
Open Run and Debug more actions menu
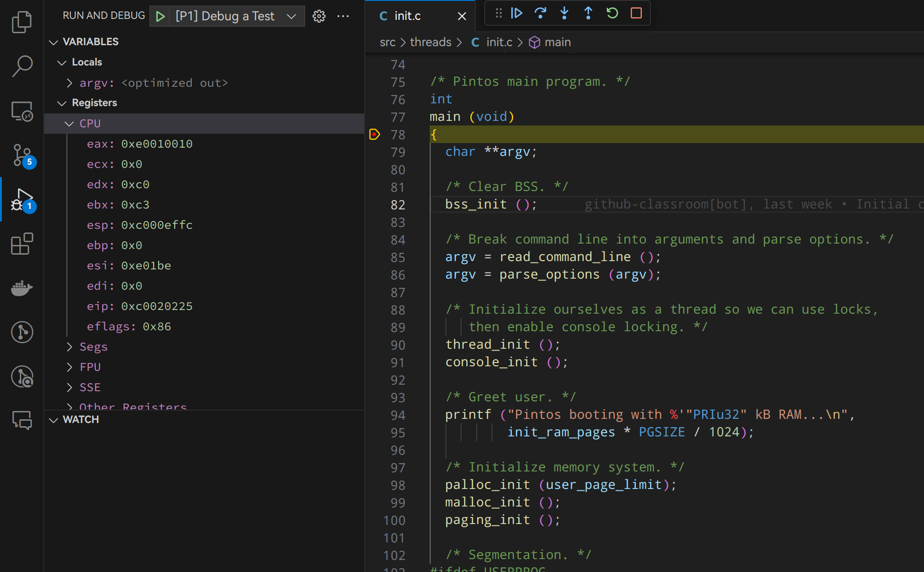point(343,16)
